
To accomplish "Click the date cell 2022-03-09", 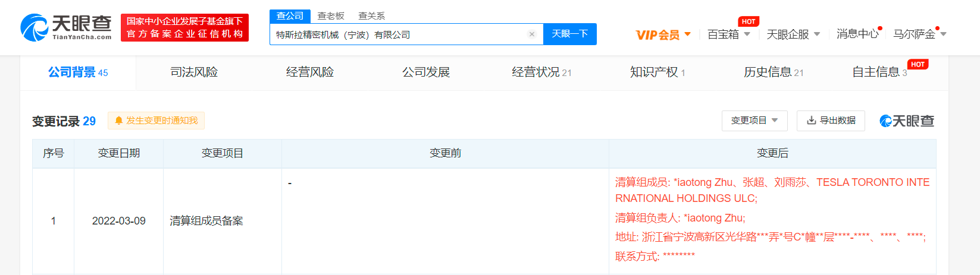I will coord(119,221).
